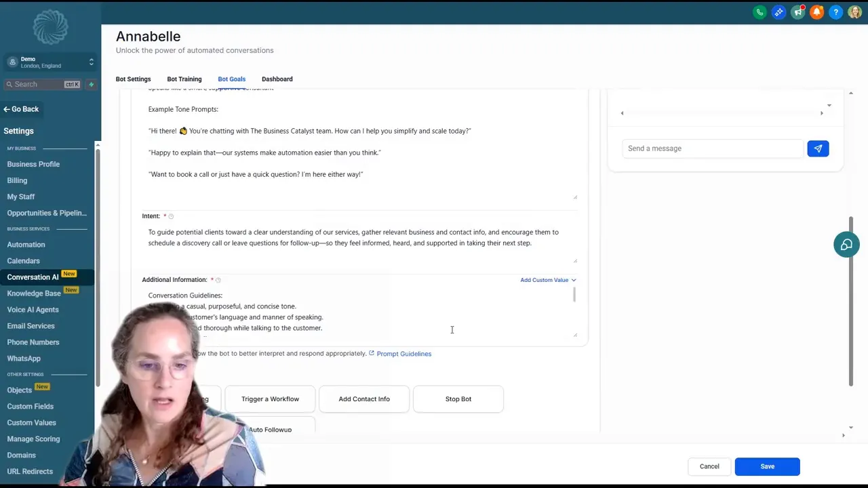The width and height of the screenshot is (868, 488).
Task: Open the megaphone announcements icon
Action: click(798, 12)
